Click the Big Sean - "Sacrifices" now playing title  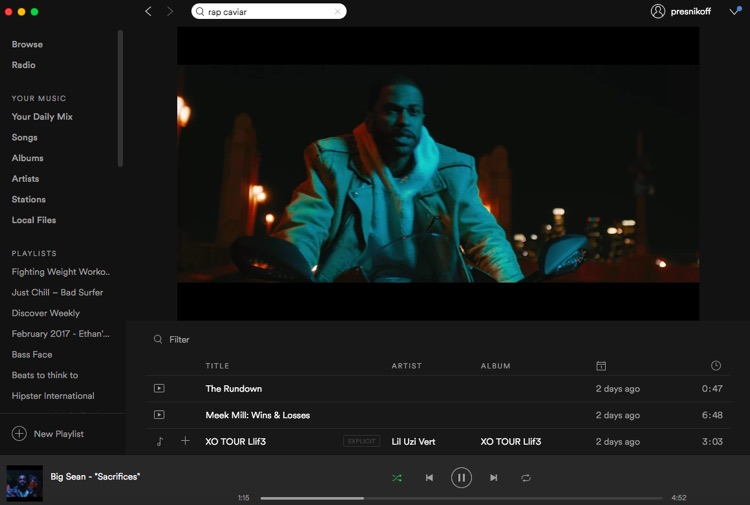[x=95, y=476]
